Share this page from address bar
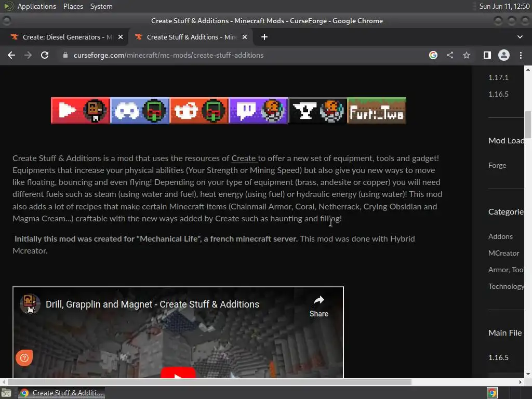This screenshot has height=399, width=532. coord(450,55)
